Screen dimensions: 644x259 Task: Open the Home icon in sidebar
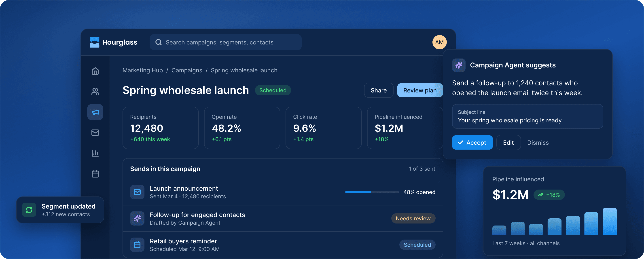[x=95, y=71]
